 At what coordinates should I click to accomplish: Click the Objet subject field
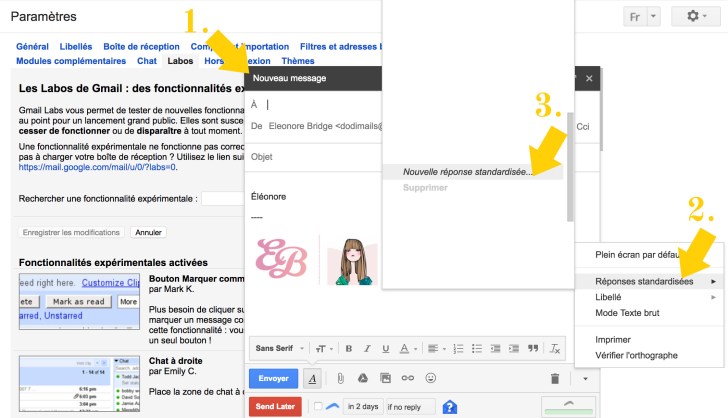(400, 157)
